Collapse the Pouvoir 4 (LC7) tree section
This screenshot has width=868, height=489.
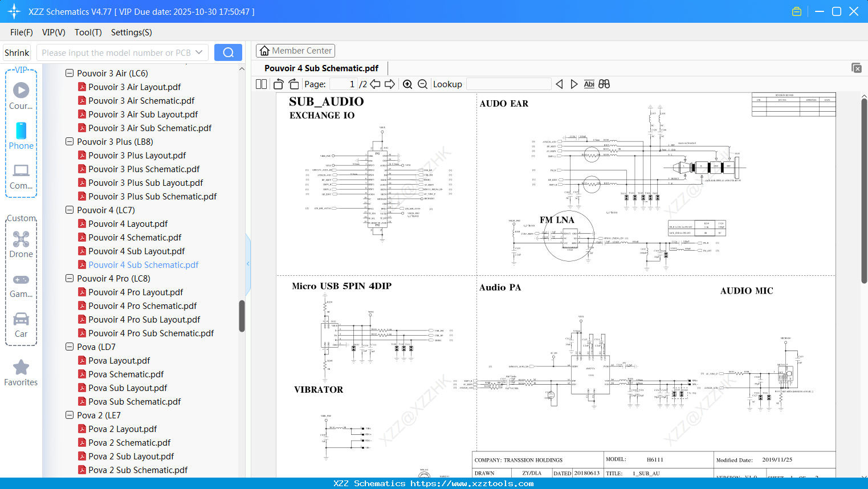[69, 210]
